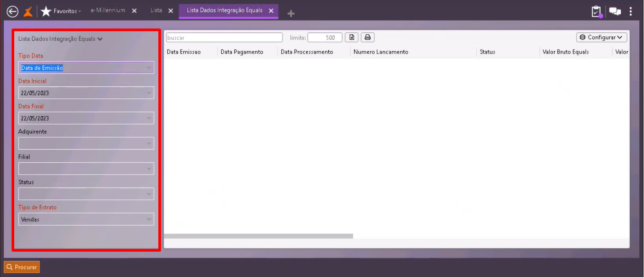644x277 pixels.
Task: Sort by Data Processamento column header
Action: coord(307,52)
